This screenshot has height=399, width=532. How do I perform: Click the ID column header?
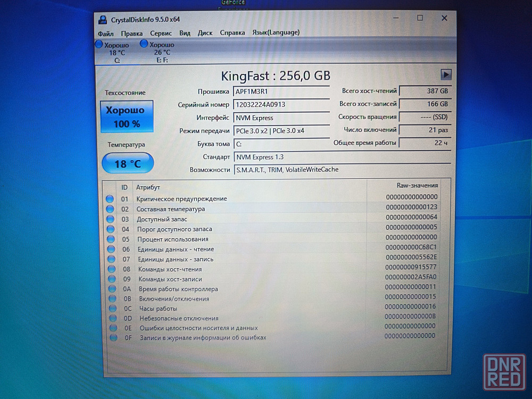[124, 187]
